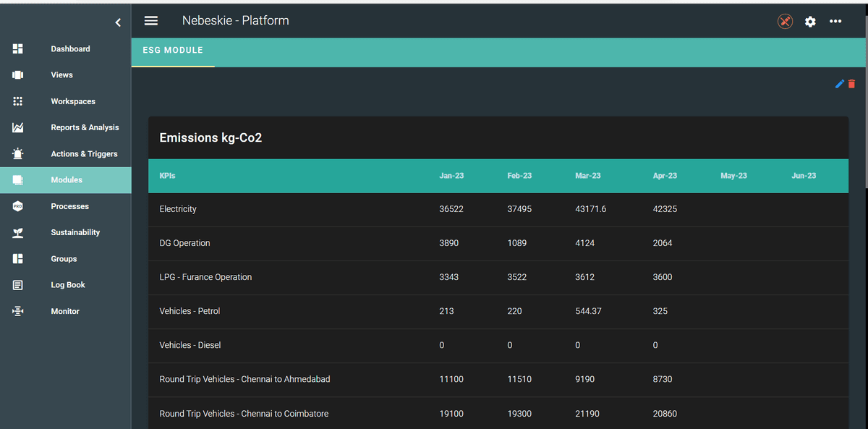This screenshot has width=868, height=429.
Task: Edit the emissions table with blue pencil icon
Action: click(x=838, y=83)
